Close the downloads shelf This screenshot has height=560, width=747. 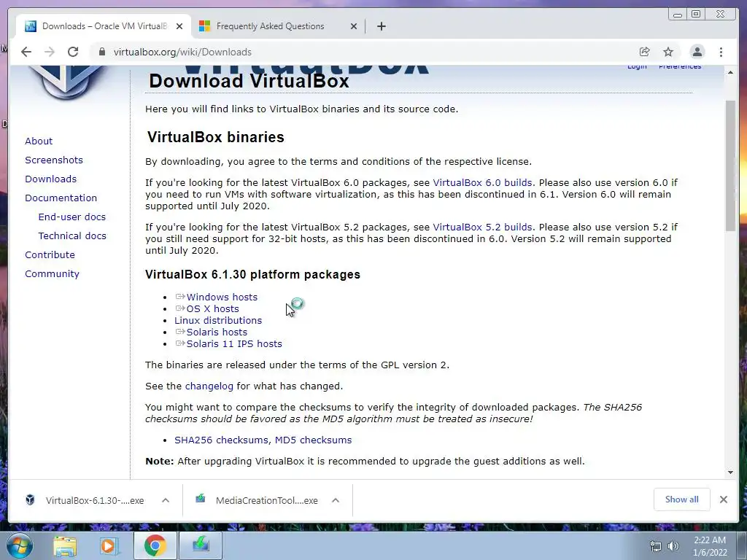724,499
